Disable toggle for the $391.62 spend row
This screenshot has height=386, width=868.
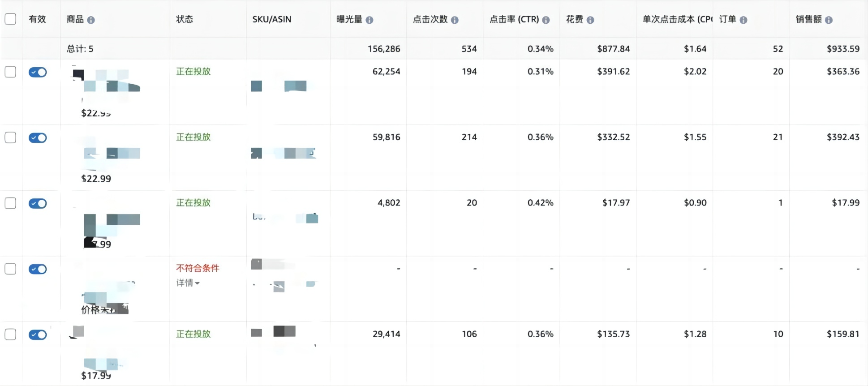(x=38, y=72)
